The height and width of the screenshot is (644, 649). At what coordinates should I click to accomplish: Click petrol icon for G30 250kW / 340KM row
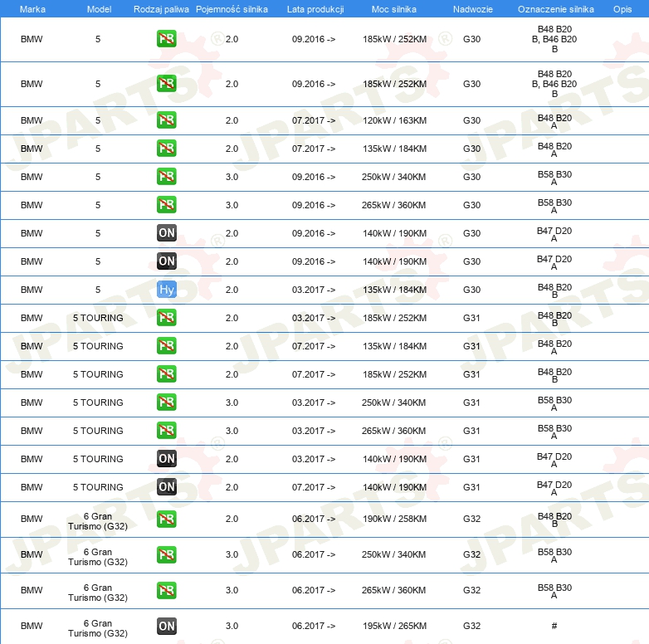tap(166, 177)
